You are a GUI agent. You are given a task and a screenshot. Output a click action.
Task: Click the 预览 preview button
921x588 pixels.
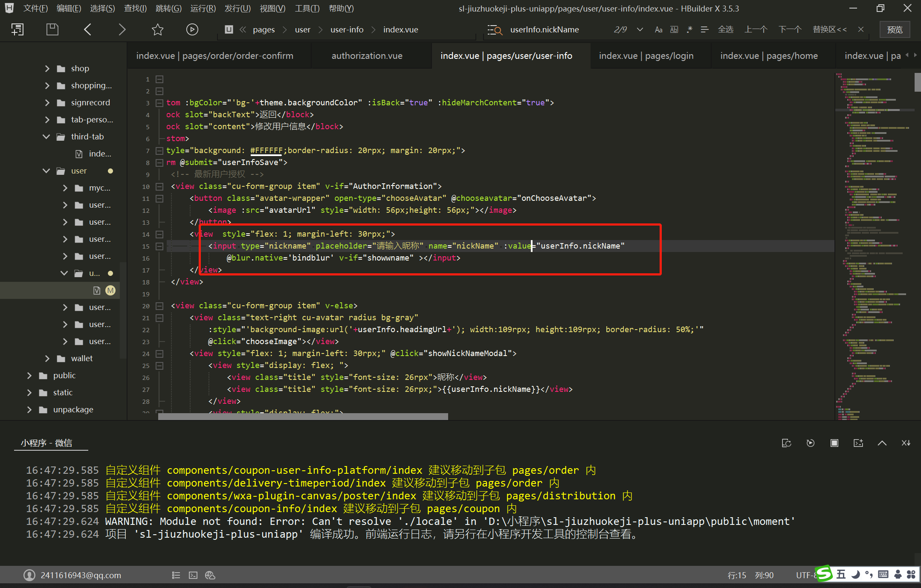coord(894,29)
